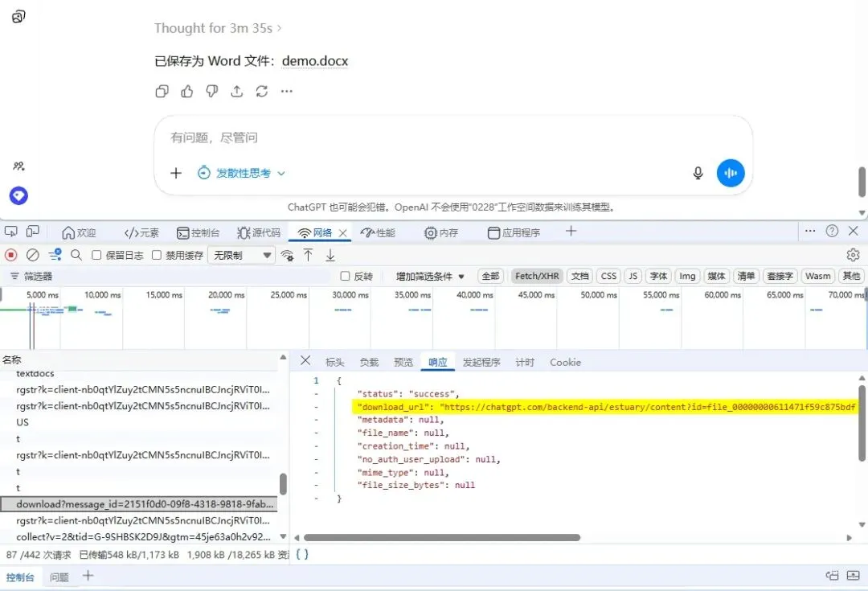Image resolution: width=868 pixels, height=591 pixels.
Task: Regenerate the response with the refresh icon
Action: pyautogui.click(x=262, y=92)
